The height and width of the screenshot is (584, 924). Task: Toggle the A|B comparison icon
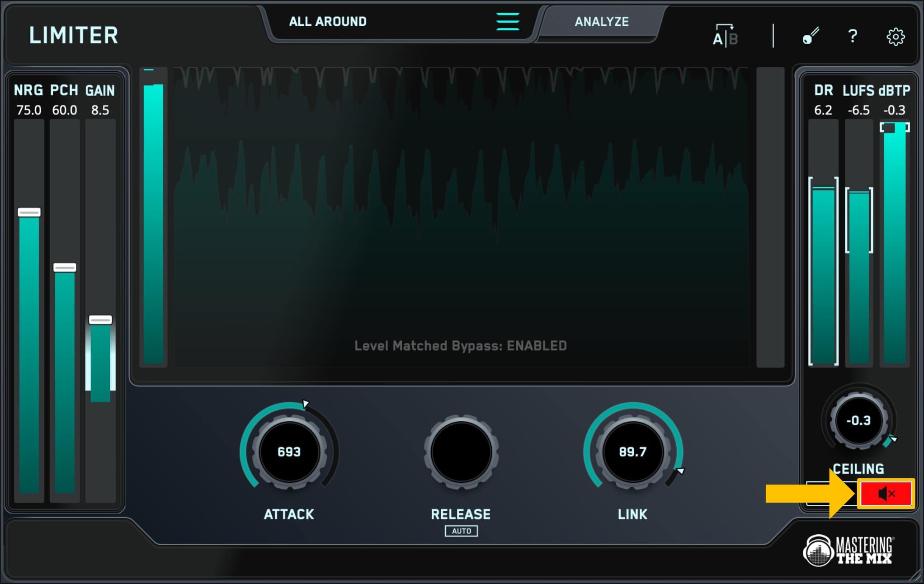coord(725,35)
